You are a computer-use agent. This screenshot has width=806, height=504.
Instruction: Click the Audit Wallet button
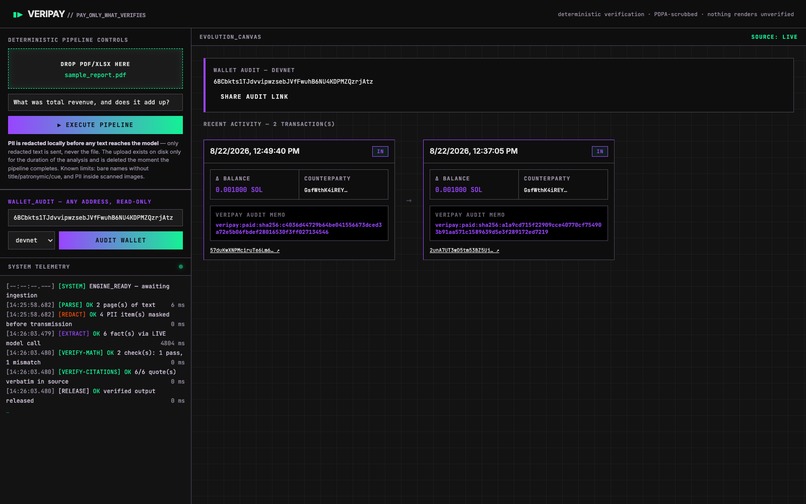(121, 240)
